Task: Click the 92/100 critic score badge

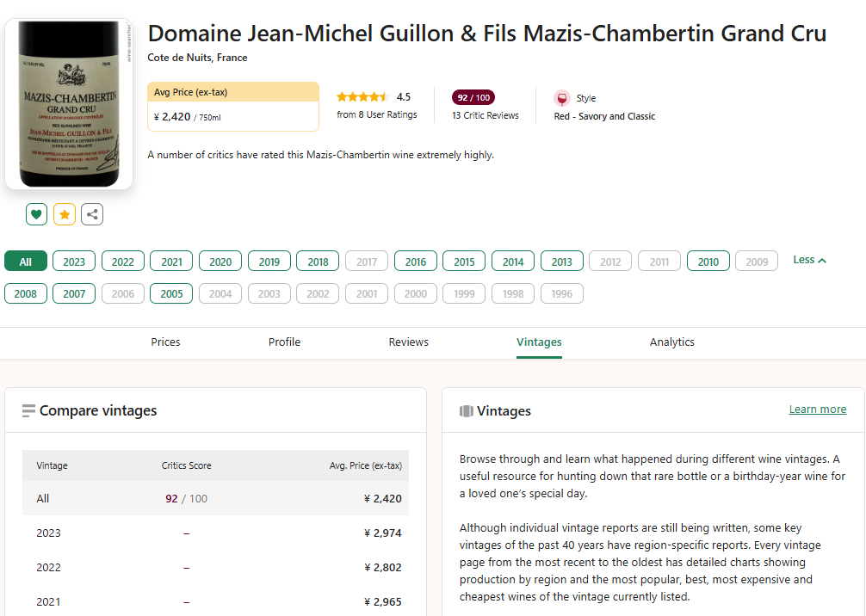Action: coord(473,97)
